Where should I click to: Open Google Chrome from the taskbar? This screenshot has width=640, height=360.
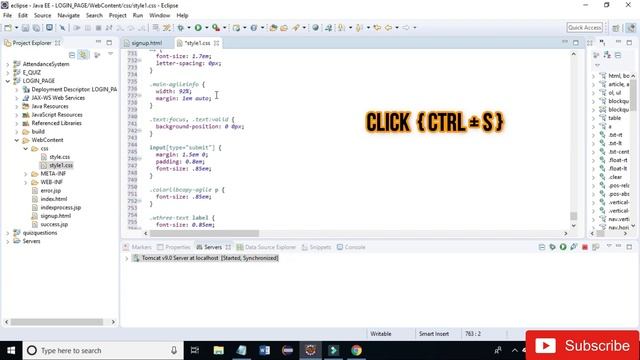pyautogui.click(x=356, y=350)
